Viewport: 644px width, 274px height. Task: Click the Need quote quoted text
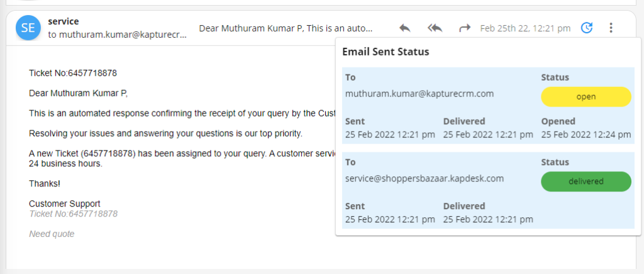pyautogui.click(x=52, y=234)
